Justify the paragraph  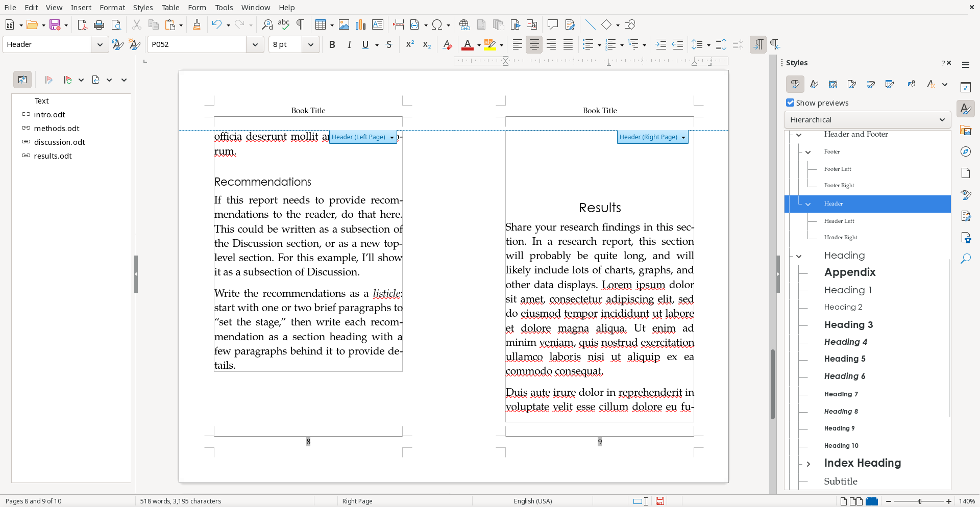[568, 44]
